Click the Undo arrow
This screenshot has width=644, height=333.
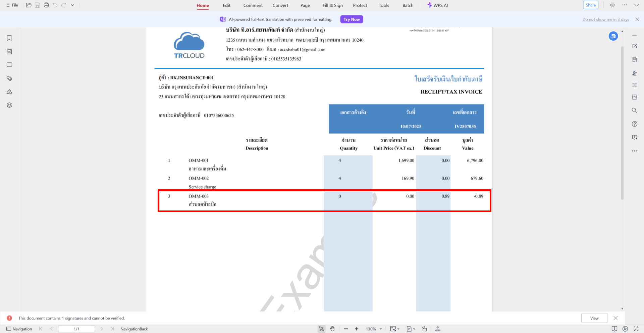pos(55,5)
